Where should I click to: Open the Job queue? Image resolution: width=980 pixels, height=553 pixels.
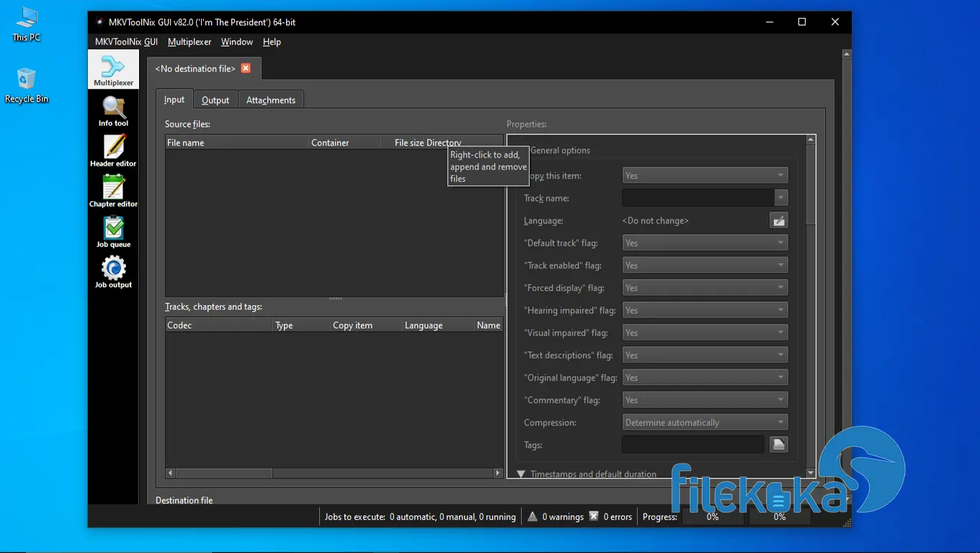[113, 233]
